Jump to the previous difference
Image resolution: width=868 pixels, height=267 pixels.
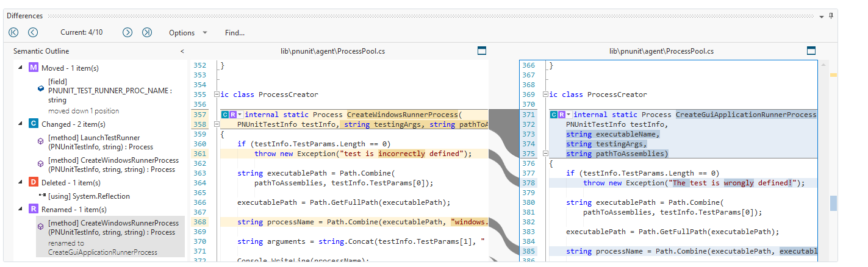click(x=33, y=32)
